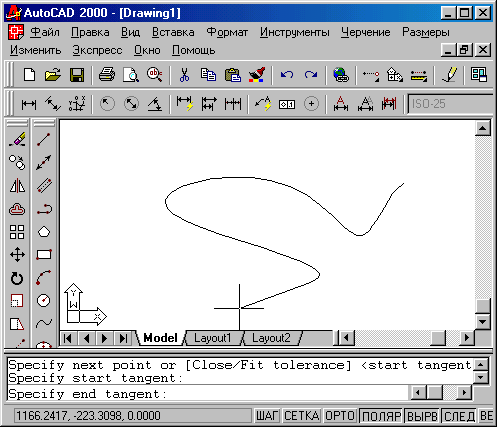Screen dimensions: 497x427
Task: Open the ISO-25 dimension style dropdown
Action: pyautogui.click(x=450, y=104)
